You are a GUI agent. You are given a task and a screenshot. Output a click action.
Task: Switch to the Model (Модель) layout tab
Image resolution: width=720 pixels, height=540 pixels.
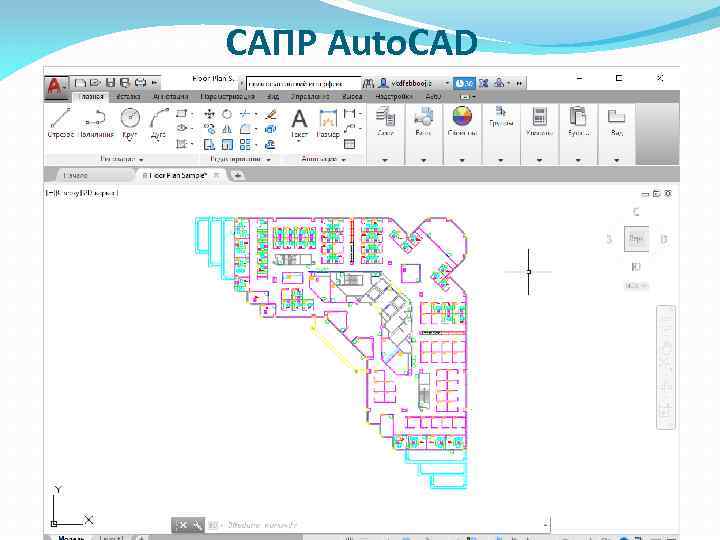72,537
